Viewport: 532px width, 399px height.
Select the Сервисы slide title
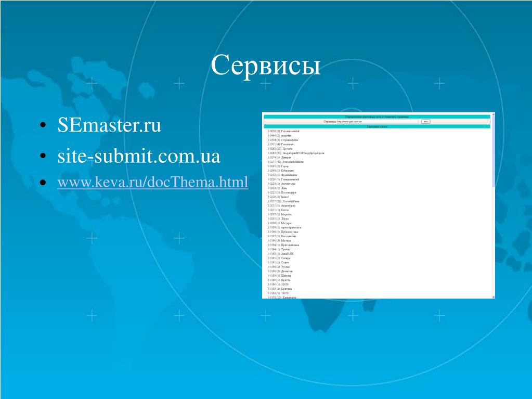[265, 65]
